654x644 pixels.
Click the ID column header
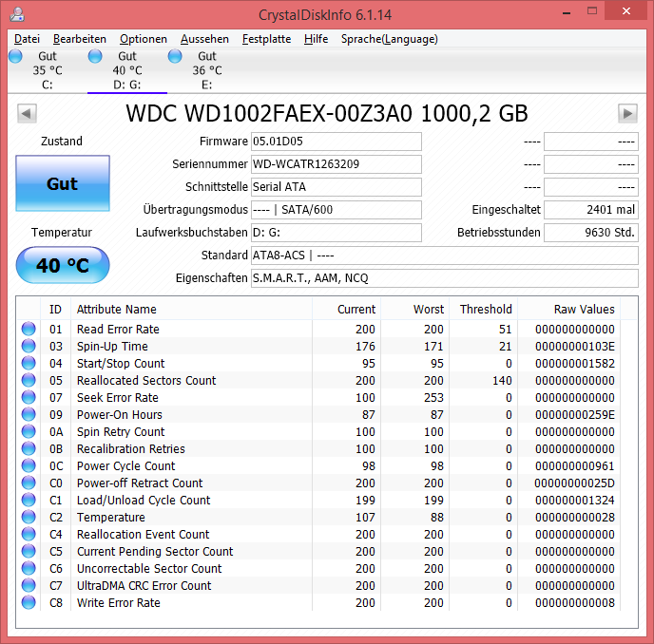(x=55, y=310)
